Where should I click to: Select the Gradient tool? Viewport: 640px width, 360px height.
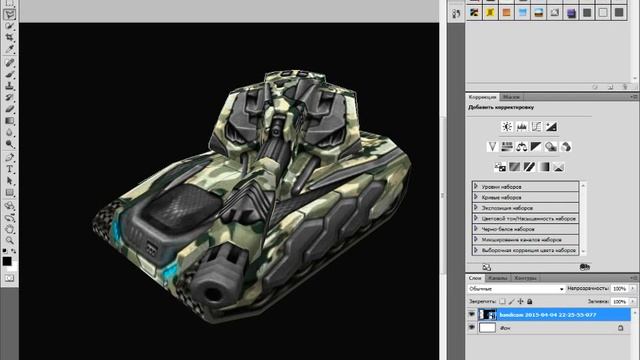9,121
